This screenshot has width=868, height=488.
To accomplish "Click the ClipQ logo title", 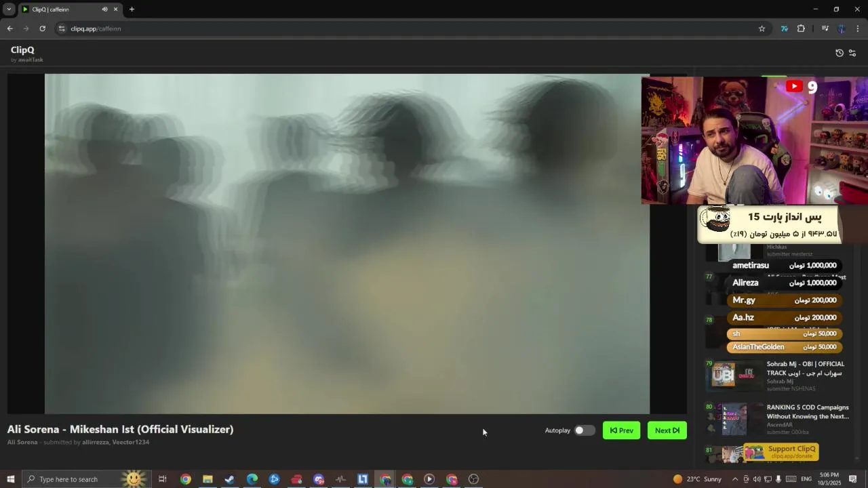I will pyautogui.click(x=22, y=49).
